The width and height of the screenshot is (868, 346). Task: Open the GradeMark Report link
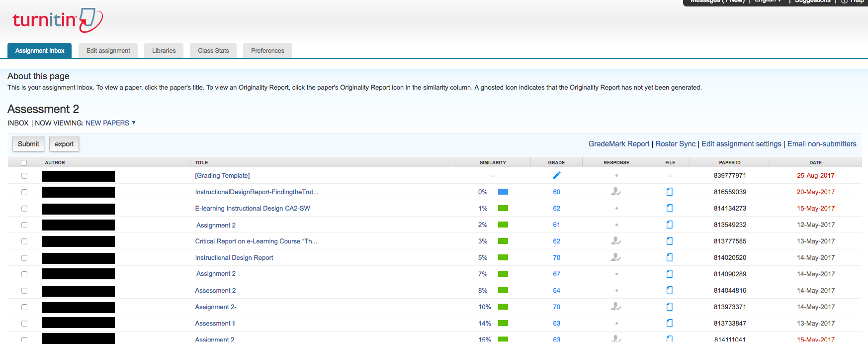619,144
